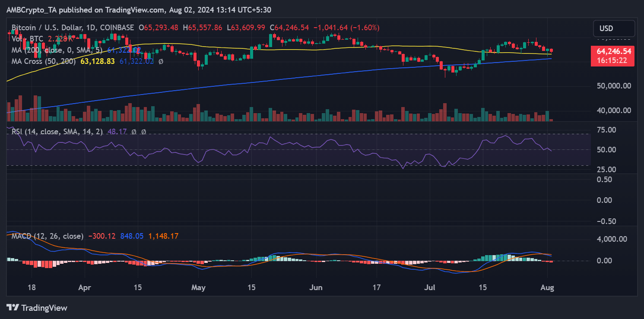Click the close price C64,246.54
This screenshot has width=644, height=319.
click(289, 28)
